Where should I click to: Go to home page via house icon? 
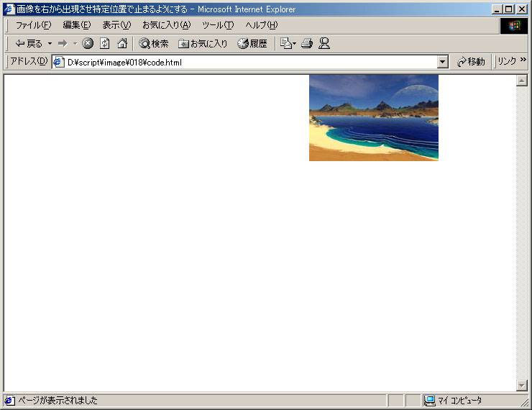pos(122,43)
